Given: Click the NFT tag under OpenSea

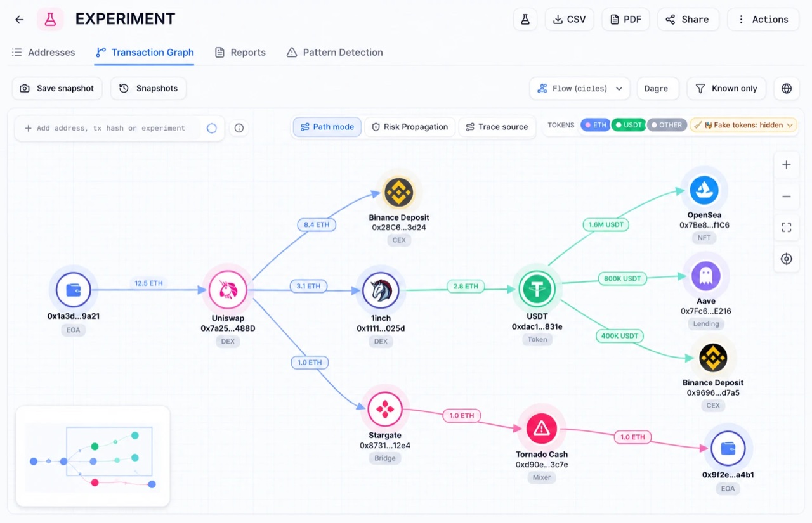Looking at the screenshot, I should click(704, 238).
